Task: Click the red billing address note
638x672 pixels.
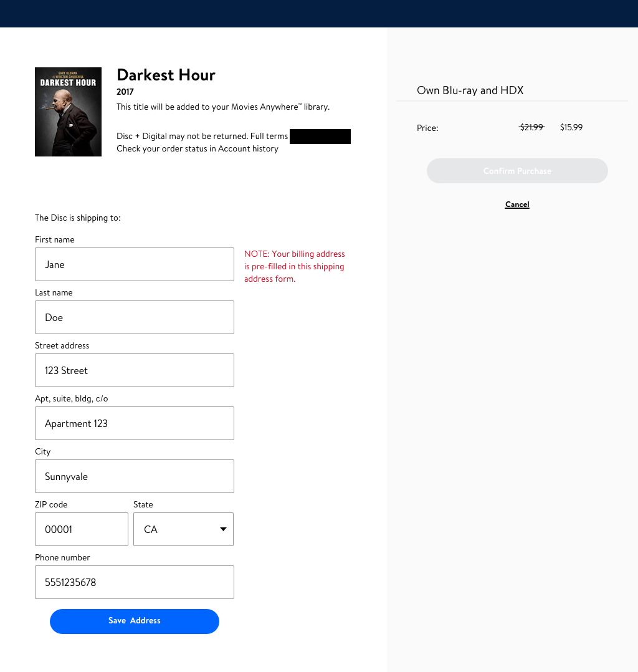Action: pos(294,267)
